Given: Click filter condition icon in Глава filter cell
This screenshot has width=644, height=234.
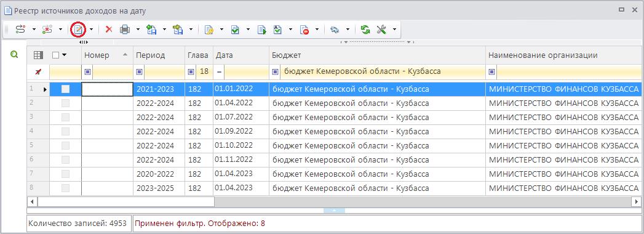Looking at the screenshot, I should pyautogui.click(x=191, y=72).
